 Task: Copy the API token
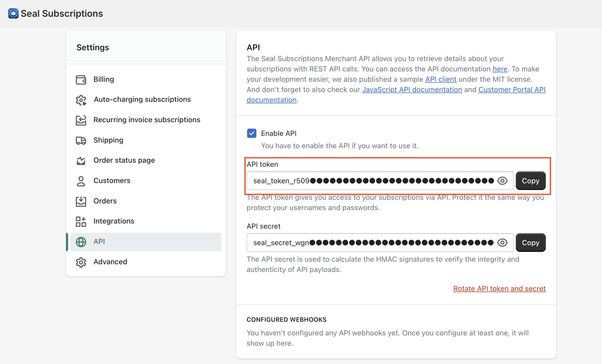point(531,181)
